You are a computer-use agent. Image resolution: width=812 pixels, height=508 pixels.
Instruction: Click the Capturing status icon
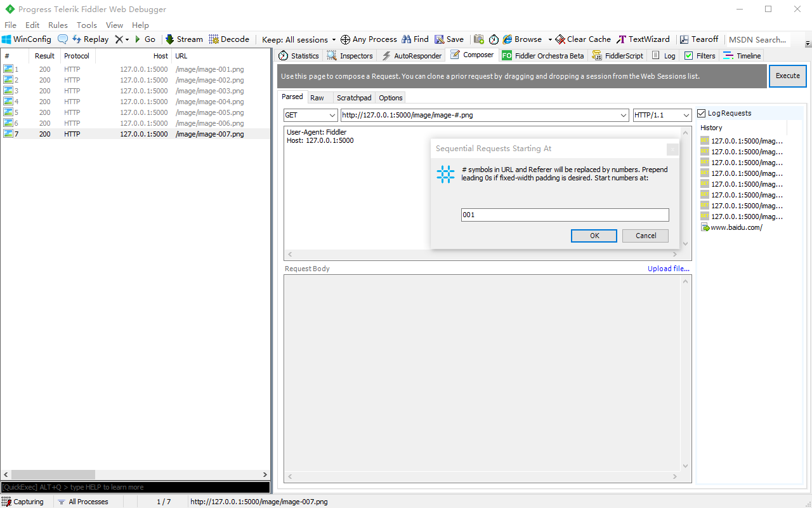[6, 502]
